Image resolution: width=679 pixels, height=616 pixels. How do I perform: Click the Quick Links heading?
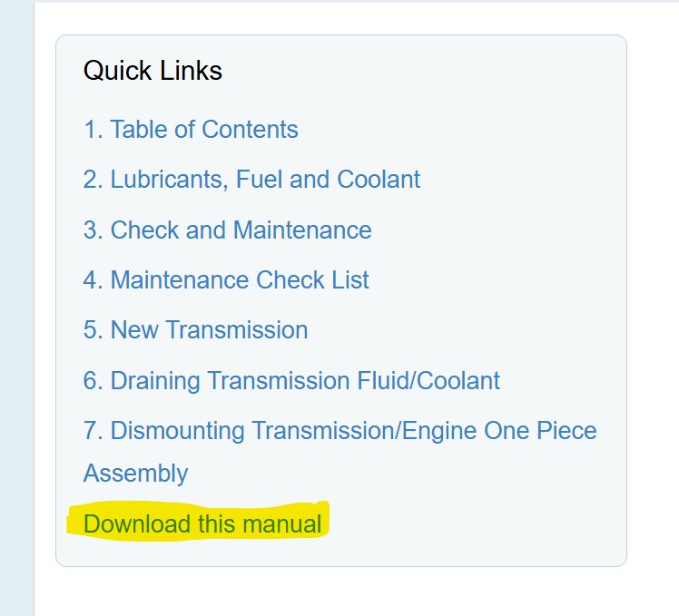153,71
